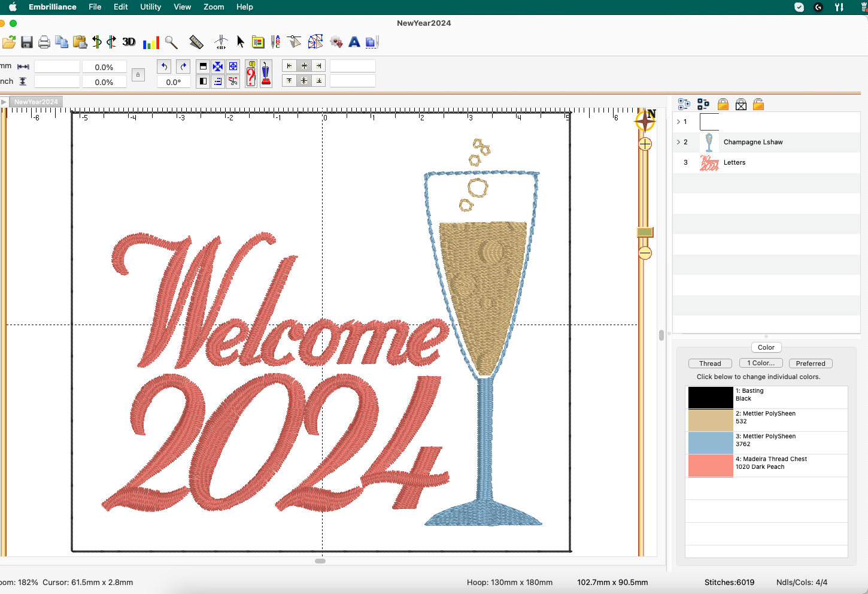Click the ruler measure tool icon

tap(196, 42)
